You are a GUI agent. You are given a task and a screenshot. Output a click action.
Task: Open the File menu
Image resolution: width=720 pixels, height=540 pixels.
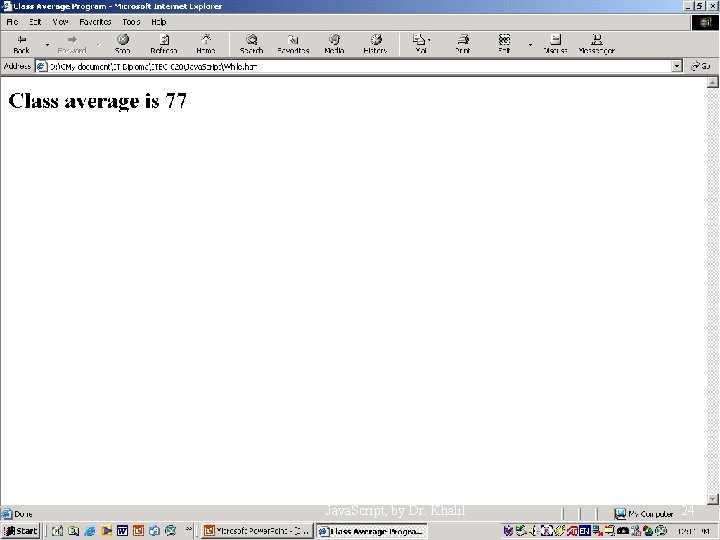click(12, 22)
